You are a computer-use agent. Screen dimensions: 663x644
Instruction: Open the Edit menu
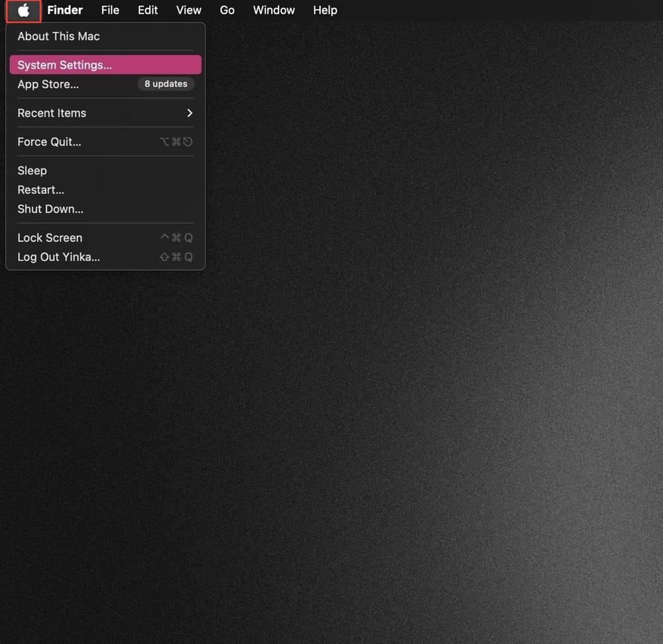click(148, 11)
